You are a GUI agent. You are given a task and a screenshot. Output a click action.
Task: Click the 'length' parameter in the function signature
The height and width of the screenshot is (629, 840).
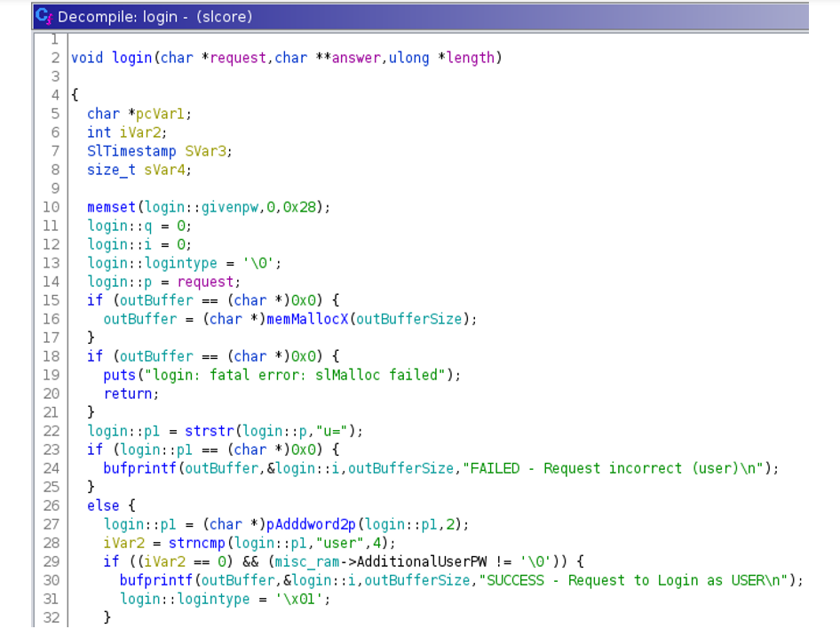[471, 58]
